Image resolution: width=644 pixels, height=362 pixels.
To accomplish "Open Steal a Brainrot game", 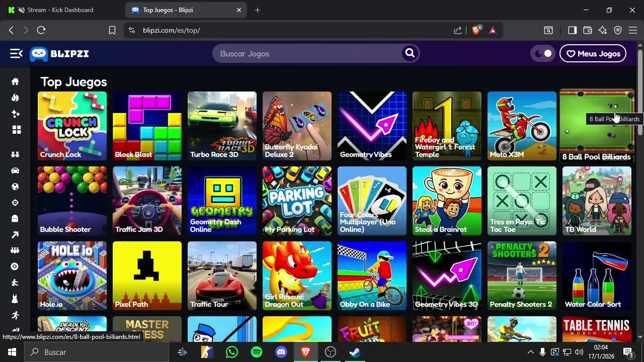I will coord(447,201).
